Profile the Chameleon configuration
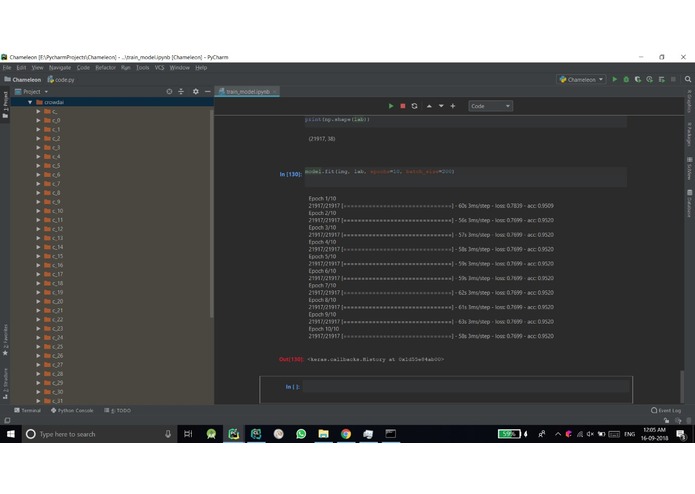Viewport: 695px width, 494px height. 649,79
